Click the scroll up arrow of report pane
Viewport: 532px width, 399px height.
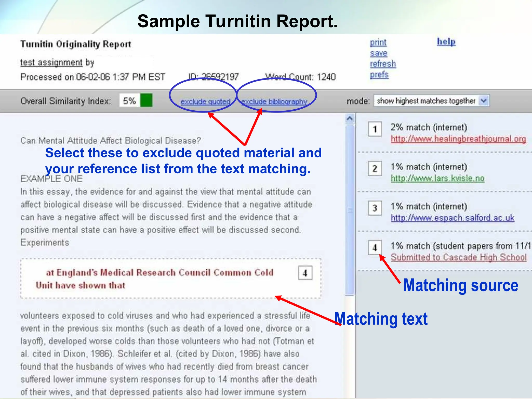click(x=350, y=119)
